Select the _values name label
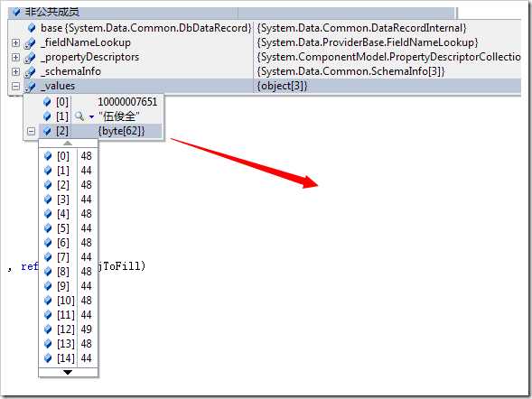 coord(58,86)
